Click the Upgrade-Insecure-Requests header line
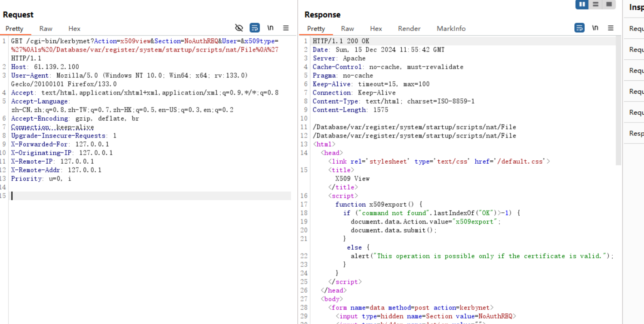Image resolution: width=644 pixels, height=324 pixels. [x=64, y=136]
